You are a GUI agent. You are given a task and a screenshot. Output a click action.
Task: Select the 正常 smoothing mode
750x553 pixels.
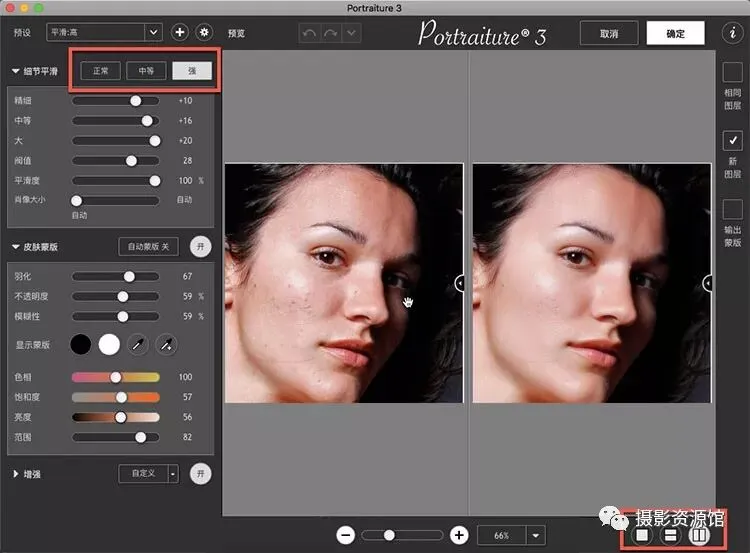tap(100, 71)
